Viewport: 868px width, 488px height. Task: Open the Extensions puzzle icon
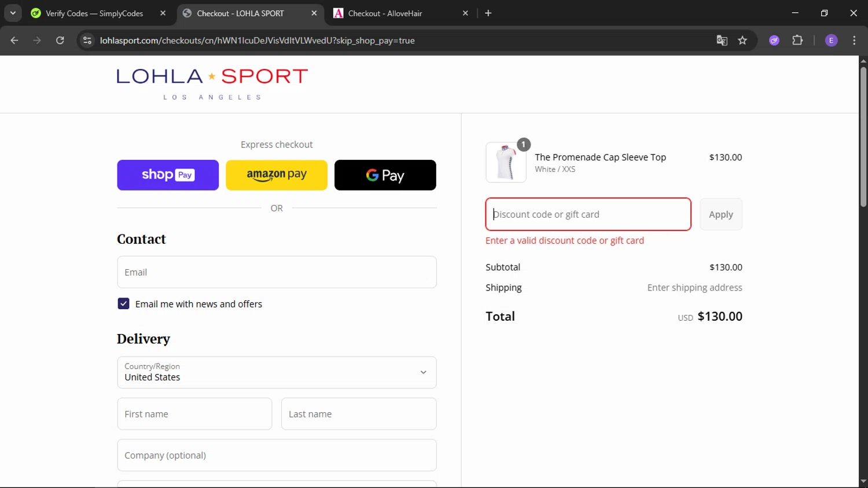click(797, 41)
